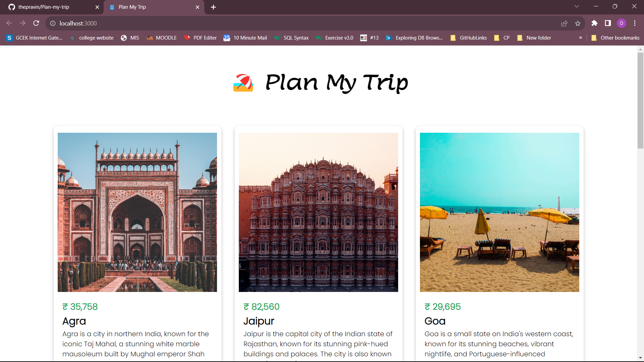Viewport: 644px width, 362px height.
Task: Expand the bookmarks overflow chevron
Action: (580, 38)
